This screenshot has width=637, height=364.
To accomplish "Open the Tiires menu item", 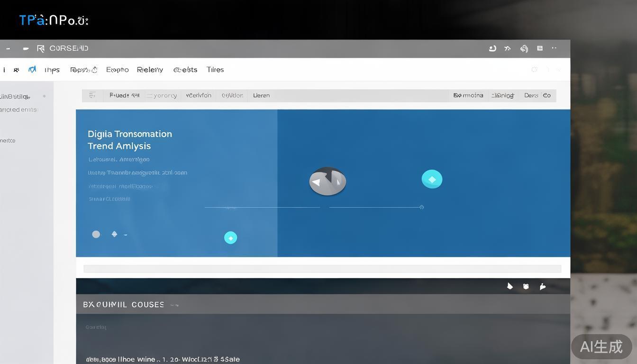I will pyautogui.click(x=215, y=70).
